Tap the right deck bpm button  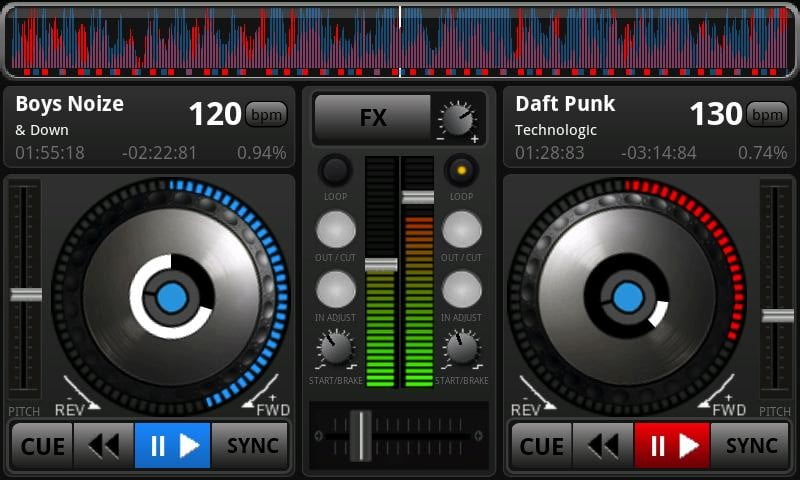point(767,115)
